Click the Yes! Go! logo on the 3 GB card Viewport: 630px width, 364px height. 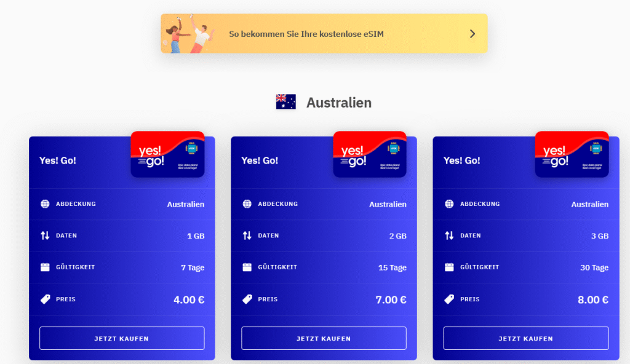571,154
